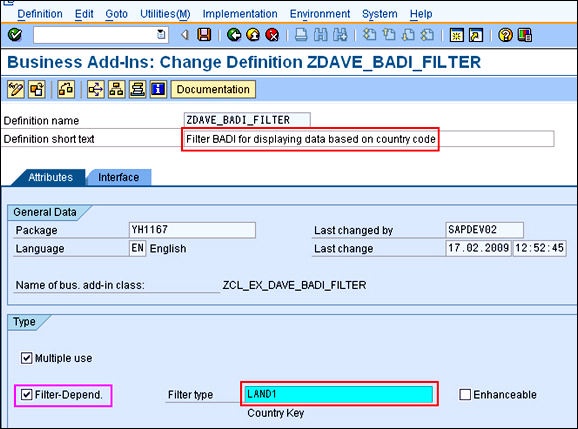578x429 pixels.
Task: Uncheck the Filter-Depend. checkbox
Action: tap(26, 395)
